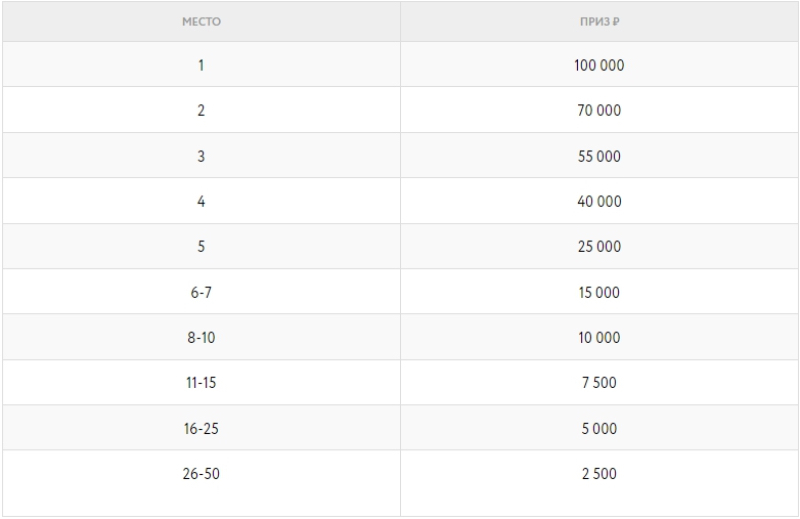Select the 6-7 places cell
Viewport: 800px width, 519px height.
pos(201,292)
